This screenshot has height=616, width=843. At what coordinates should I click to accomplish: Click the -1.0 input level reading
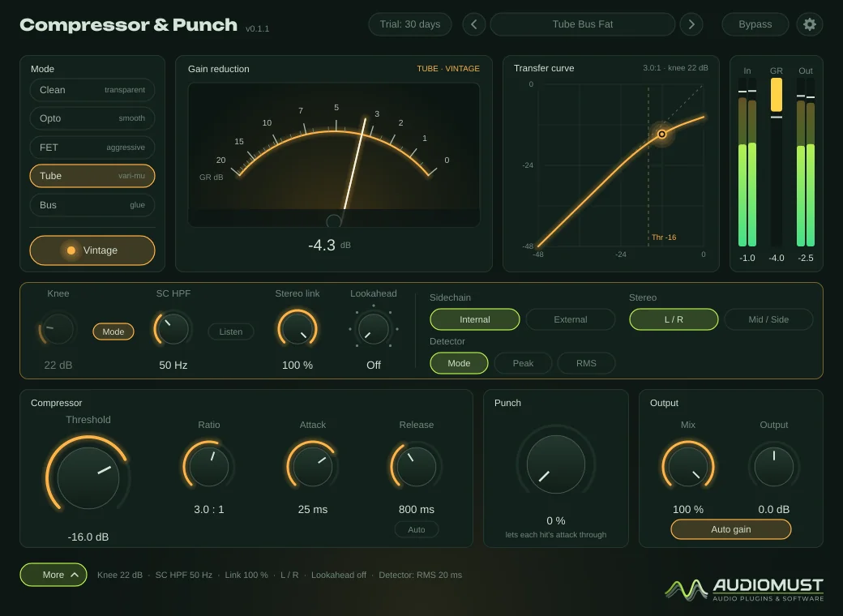tap(747, 258)
